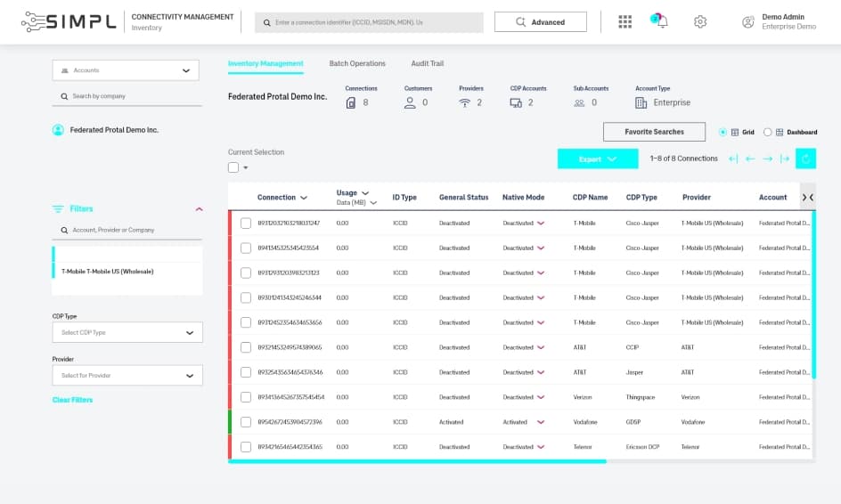This screenshot has width=841, height=504.
Task: Open the Accounts dropdown
Action: pos(126,70)
